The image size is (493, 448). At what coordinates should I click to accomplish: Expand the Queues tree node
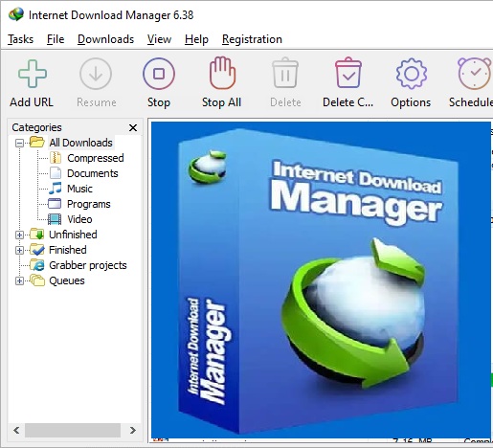tap(19, 281)
